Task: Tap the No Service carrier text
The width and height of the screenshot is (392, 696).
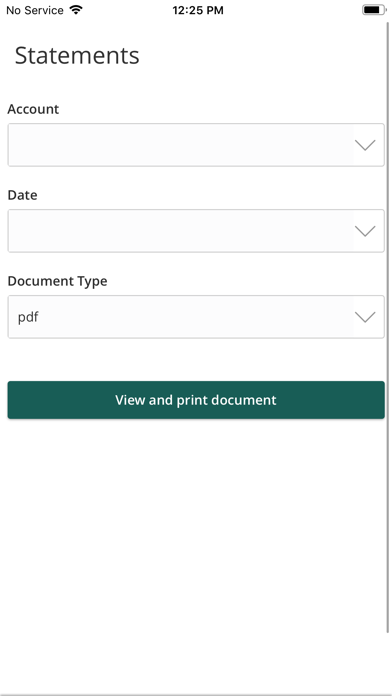Action: click(x=35, y=10)
